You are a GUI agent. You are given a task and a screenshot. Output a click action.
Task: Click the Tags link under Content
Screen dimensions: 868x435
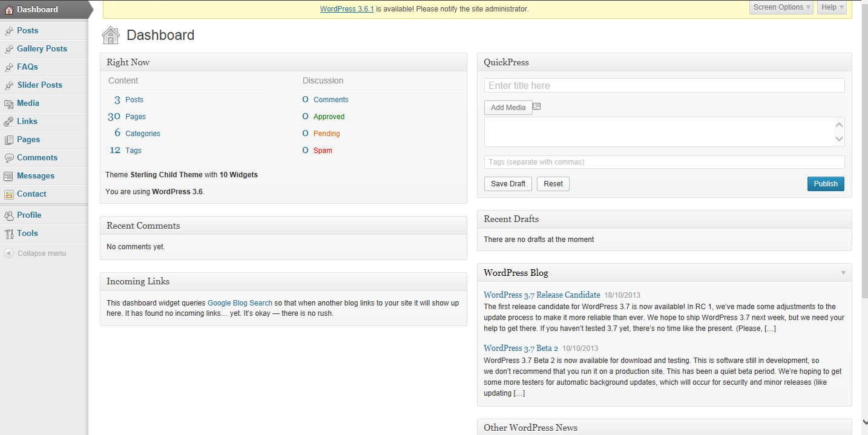click(133, 151)
